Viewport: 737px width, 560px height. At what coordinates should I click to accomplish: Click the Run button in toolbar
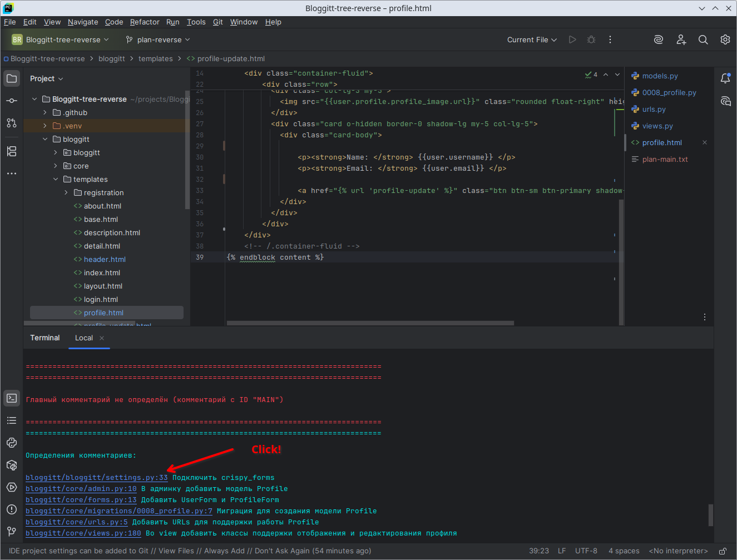coord(572,39)
